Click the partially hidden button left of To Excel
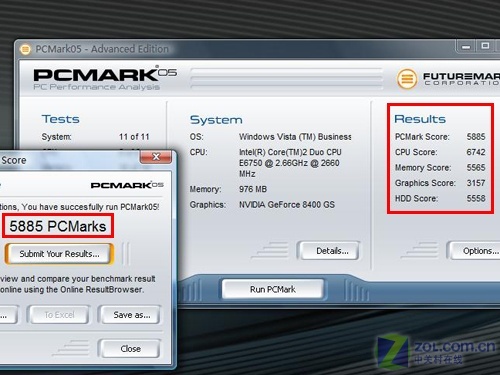The width and height of the screenshot is (500, 375). 7,315
